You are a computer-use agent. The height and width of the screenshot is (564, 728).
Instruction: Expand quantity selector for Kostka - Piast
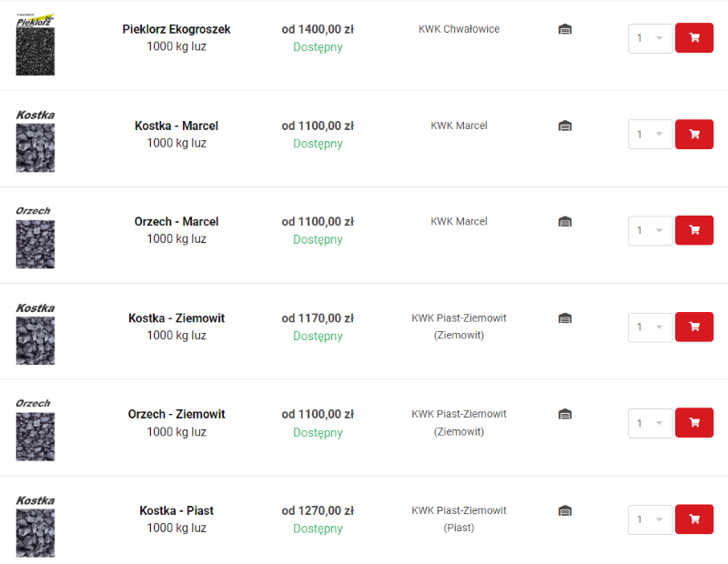pos(650,519)
